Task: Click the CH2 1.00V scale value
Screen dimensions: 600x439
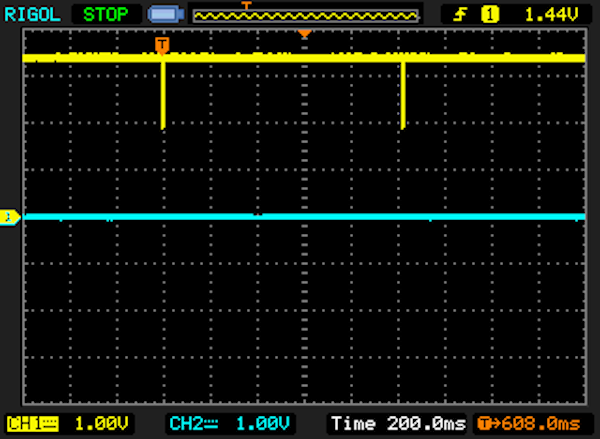Action: pyautogui.click(x=262, y=424)
